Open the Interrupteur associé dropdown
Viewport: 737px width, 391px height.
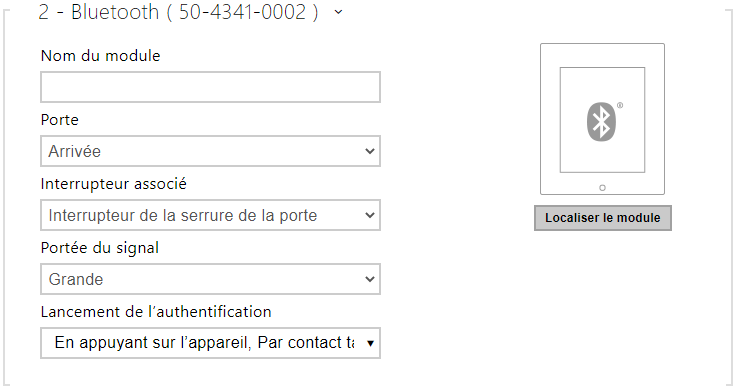point(210,215)
